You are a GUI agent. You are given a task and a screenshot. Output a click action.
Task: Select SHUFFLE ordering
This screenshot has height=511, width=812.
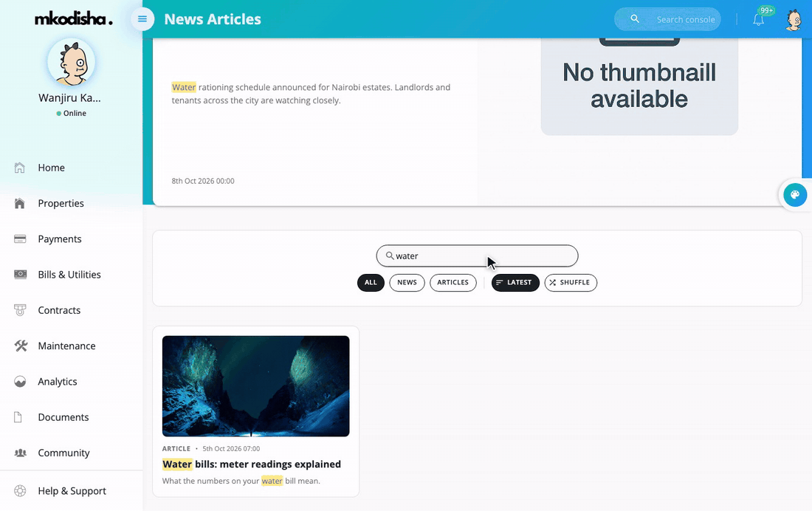click(571, 282)
